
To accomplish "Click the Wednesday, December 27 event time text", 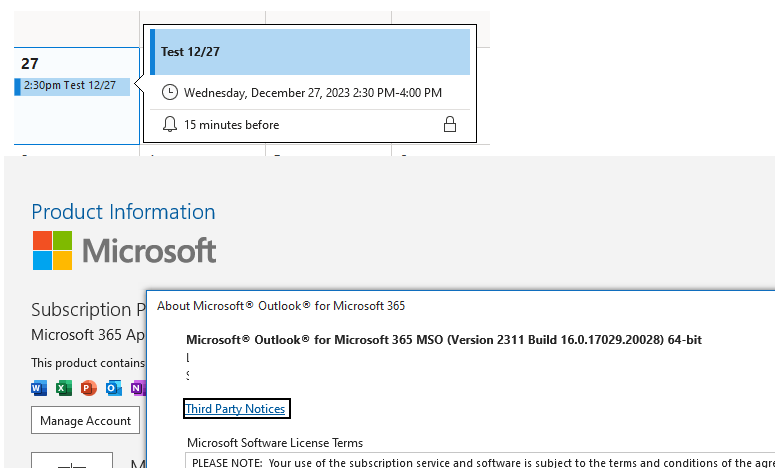I will (313, 93).
